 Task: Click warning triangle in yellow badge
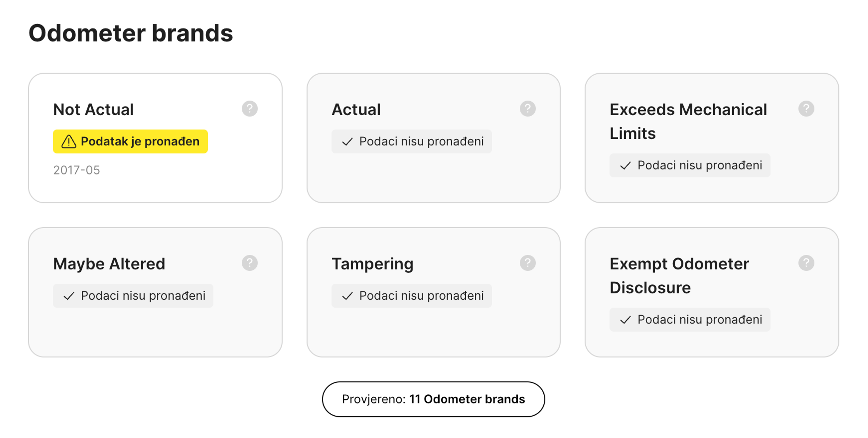[69, 142]
